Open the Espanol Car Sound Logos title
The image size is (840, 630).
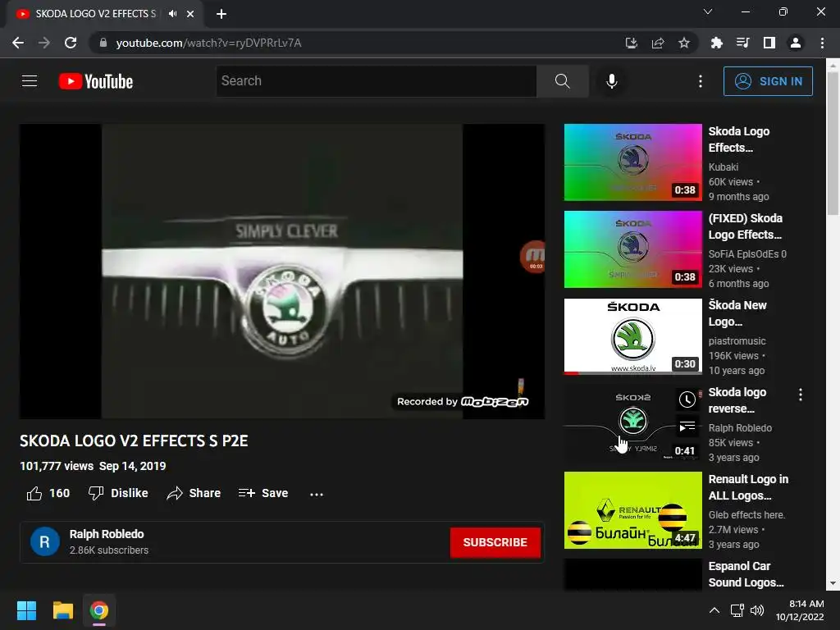click(x=746, y=574)
